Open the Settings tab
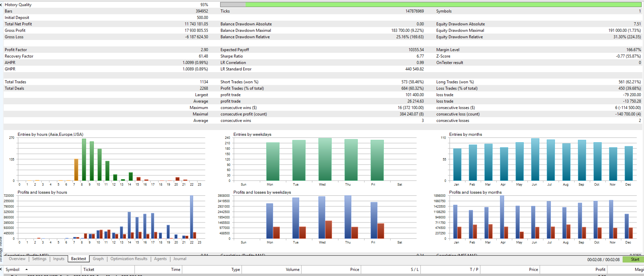The image size is (644, 276). [x=39, y=259]
